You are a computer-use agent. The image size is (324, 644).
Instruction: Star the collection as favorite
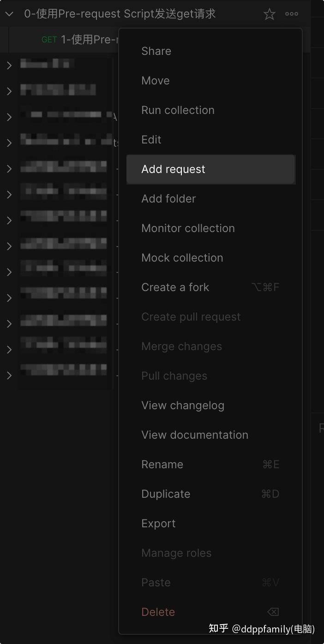269,14
